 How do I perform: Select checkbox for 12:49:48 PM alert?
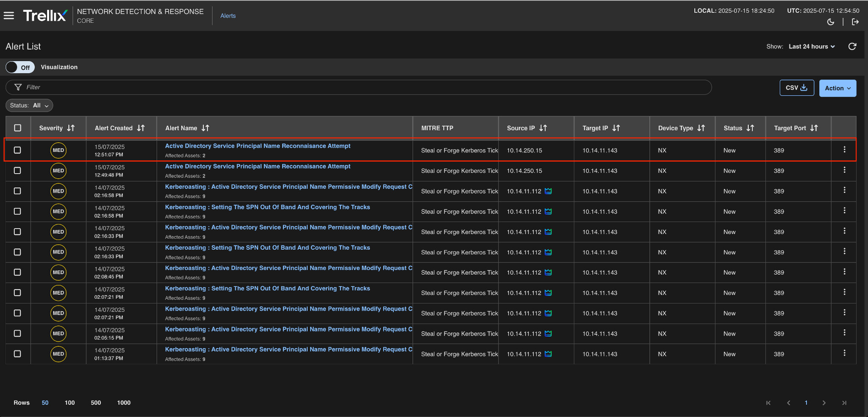17,171
